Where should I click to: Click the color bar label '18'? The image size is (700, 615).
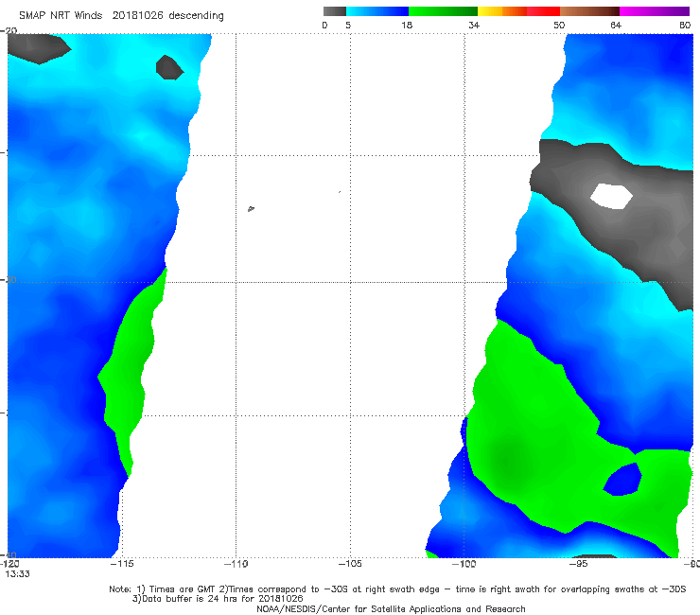coord(407,26)
